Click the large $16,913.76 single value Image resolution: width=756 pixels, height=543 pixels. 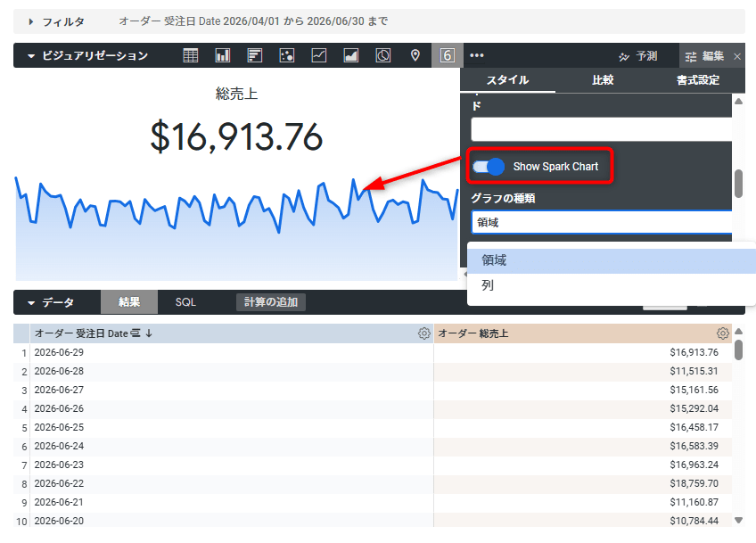[x=236, y=136]
